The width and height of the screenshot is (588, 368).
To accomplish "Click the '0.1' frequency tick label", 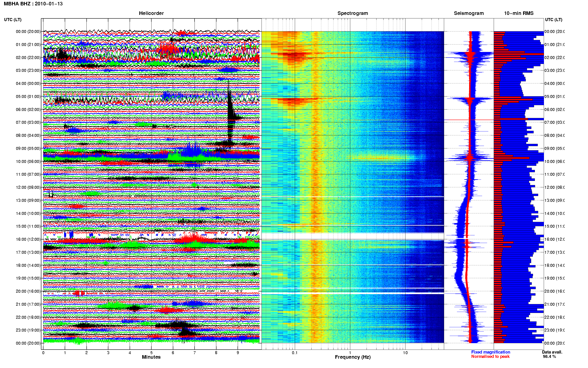I will [295, 353].
